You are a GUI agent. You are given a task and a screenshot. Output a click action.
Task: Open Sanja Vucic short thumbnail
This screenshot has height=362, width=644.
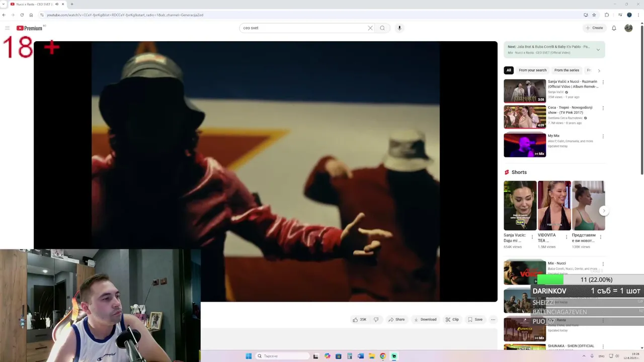point(520,206)
